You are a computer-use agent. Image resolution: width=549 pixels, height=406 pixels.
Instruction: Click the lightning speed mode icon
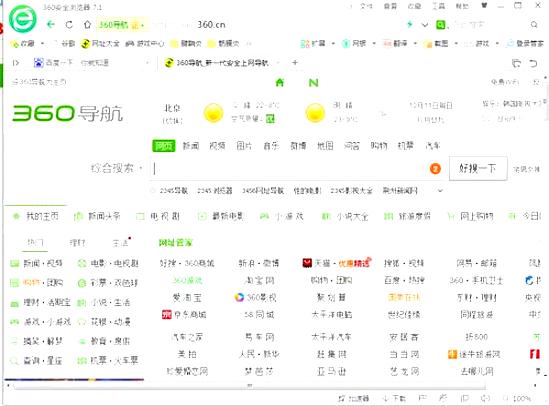click(410, 24)
